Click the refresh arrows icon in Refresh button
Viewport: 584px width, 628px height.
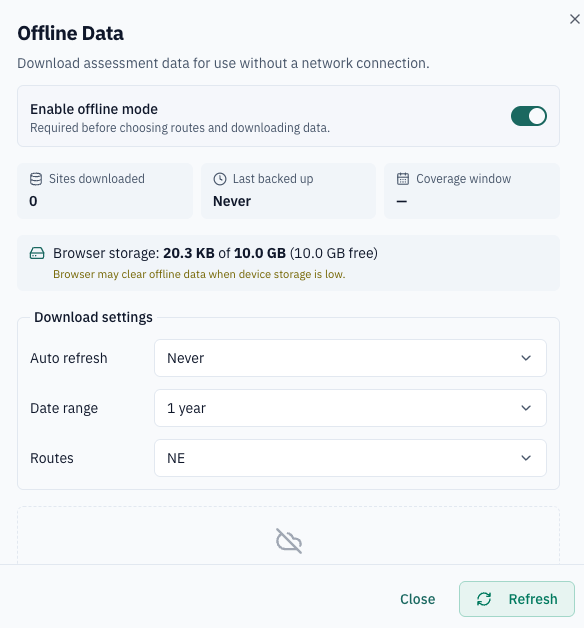(x=484, y=599)
